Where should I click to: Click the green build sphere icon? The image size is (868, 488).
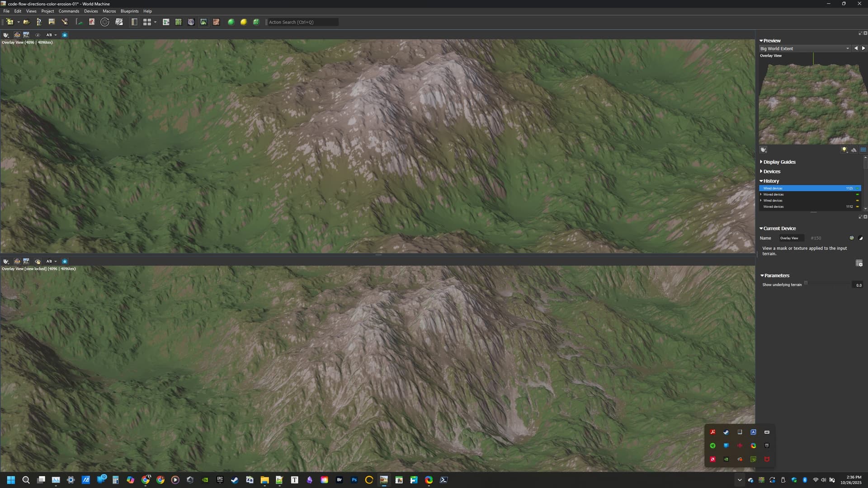(x=231, y=22)
